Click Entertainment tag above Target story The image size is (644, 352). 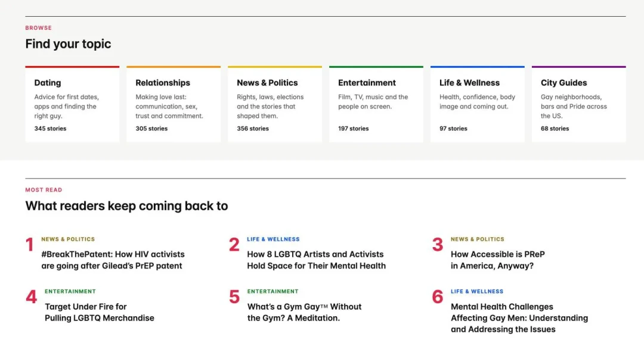click(70, 291)
